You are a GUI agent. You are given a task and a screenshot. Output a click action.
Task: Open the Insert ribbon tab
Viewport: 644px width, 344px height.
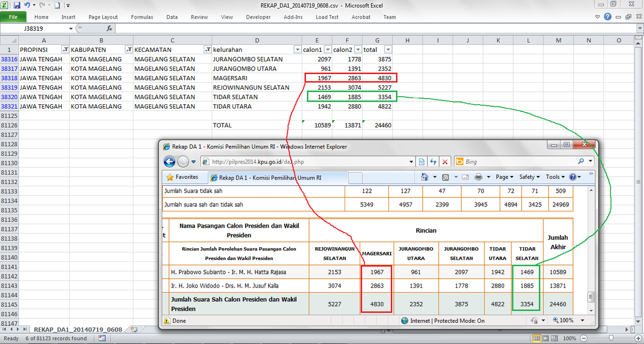pyautogui.click(x=68, y=17)
